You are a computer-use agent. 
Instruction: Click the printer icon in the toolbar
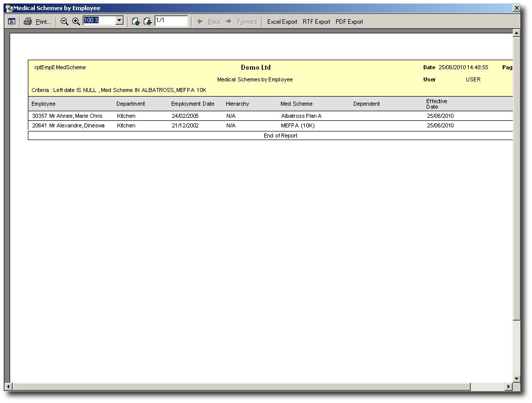click(28, 22)
